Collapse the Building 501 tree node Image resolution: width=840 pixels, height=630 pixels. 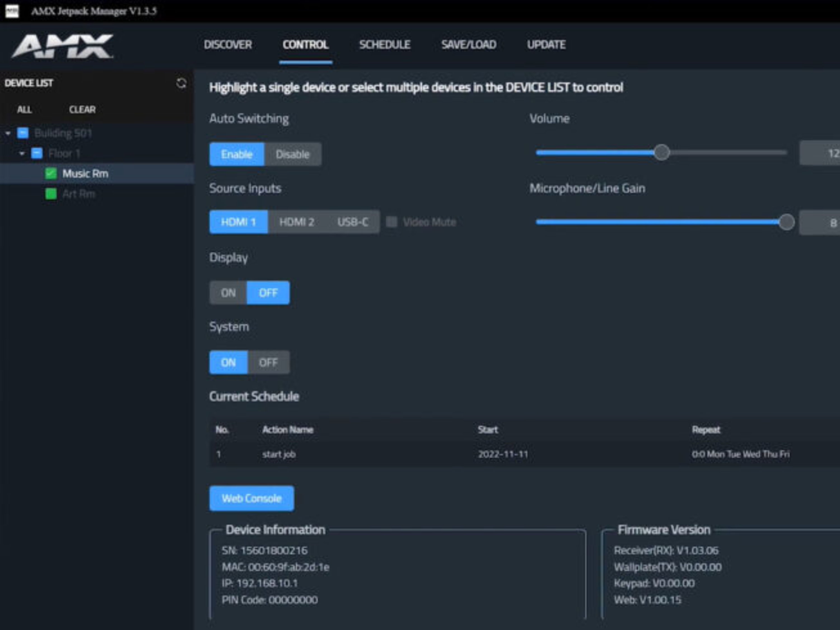8,133
